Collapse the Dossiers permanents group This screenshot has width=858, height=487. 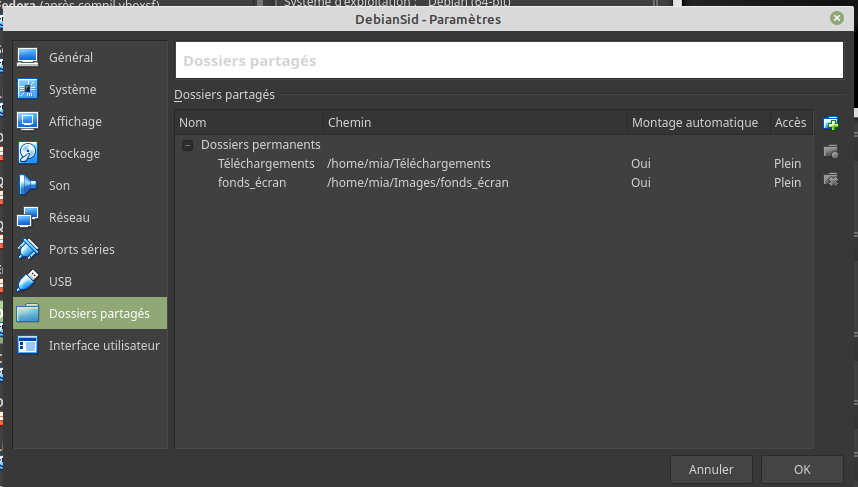(x=187, y=145)
